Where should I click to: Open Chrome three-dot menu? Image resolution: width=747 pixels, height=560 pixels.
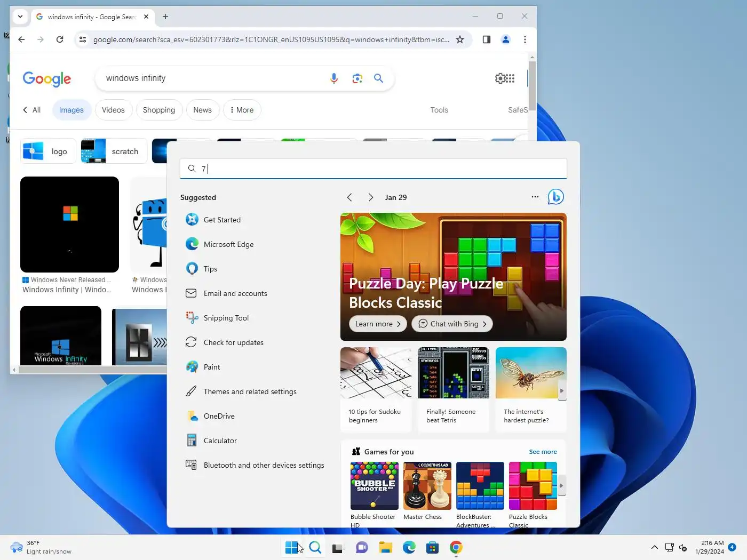[x=525, y=39]
